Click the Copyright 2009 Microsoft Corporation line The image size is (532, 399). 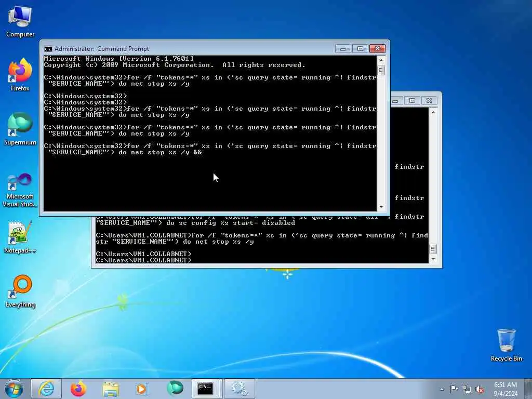coord(175,65)
